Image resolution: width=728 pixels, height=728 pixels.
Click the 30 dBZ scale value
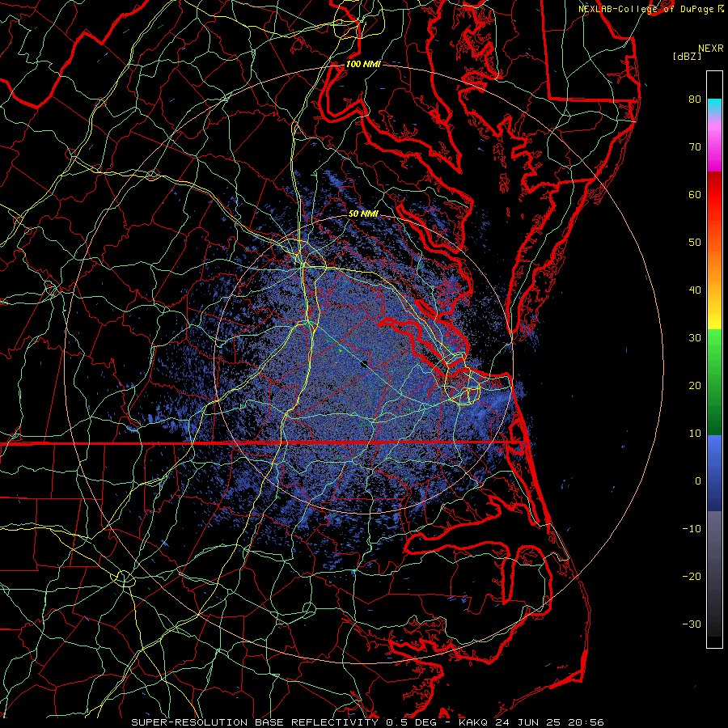[x=695, y=337]
